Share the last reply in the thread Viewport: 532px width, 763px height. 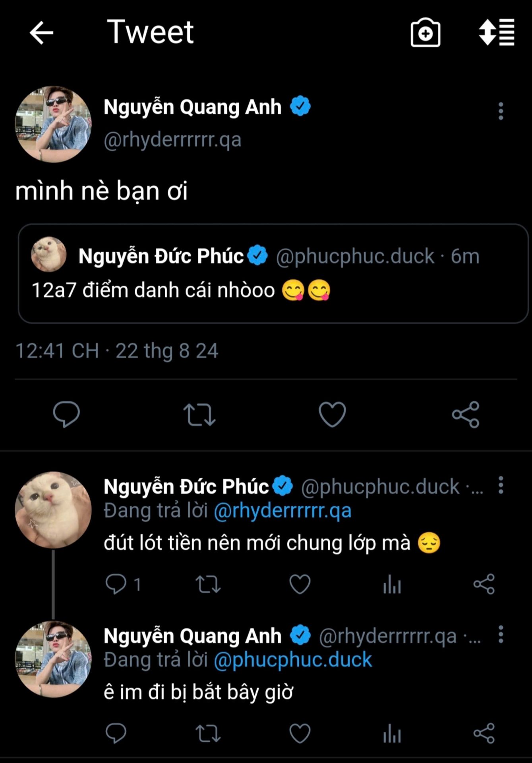tap(484, 733)
